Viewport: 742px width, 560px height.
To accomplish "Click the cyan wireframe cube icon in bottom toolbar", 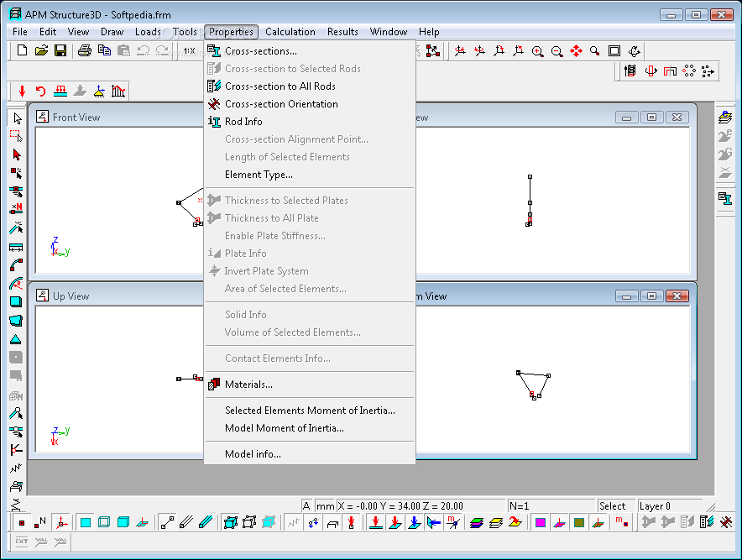I will tap(231, 522).
